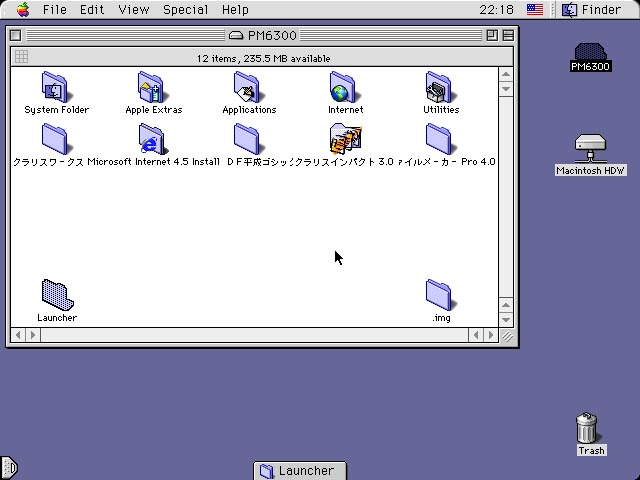Click the menu bar clock showing 22:18
The height and width of the screenshot is (480, 640).
tap(496, 9)
